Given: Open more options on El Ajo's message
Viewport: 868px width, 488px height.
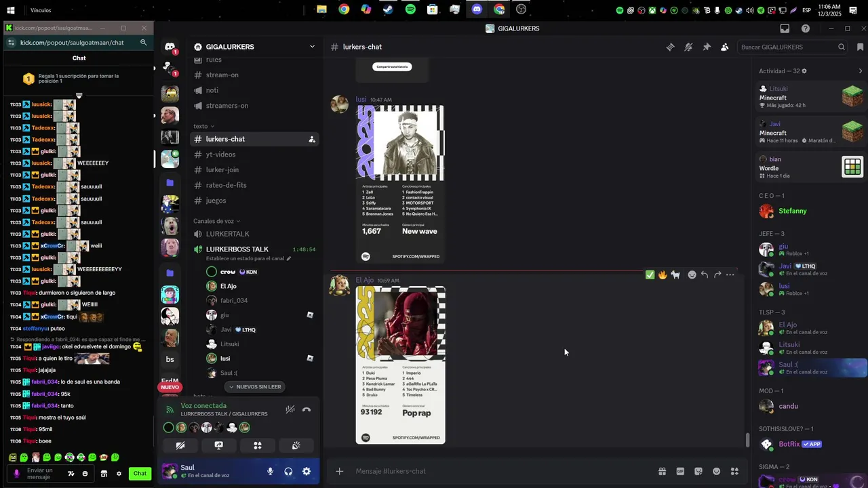Looking at the screenshot, I should [730, 274].
